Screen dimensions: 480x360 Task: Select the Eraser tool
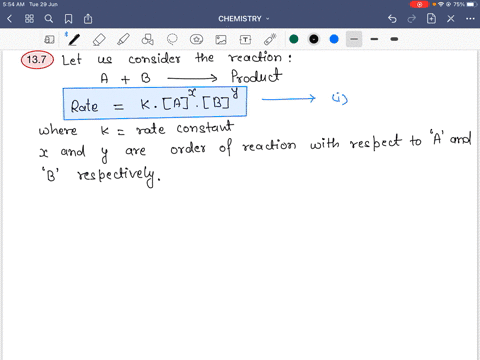99,39
